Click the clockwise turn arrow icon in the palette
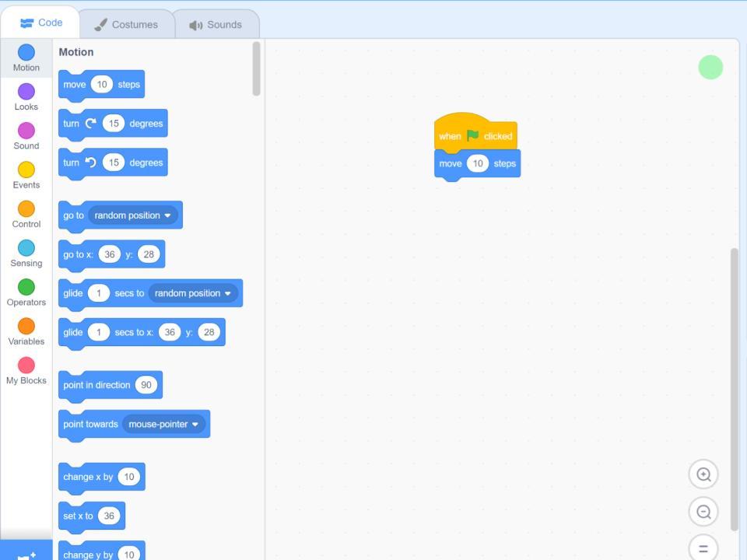This screenshot has width=747, height=560. [x=90, y=124]
